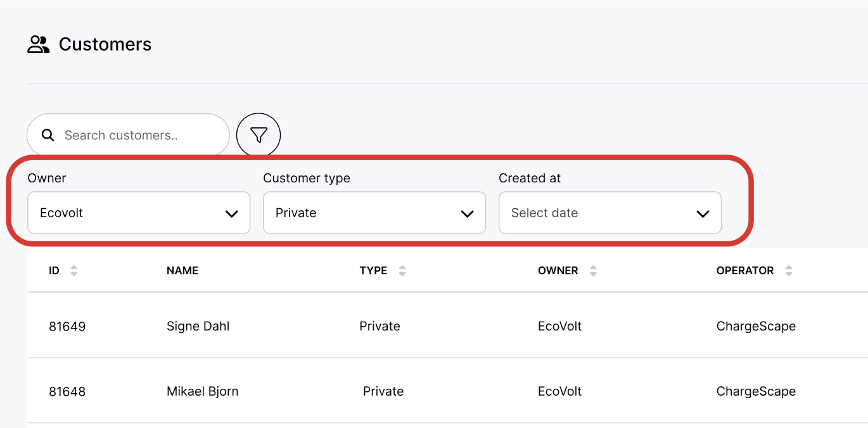
Task: Open the Owner dropdown showing Ecovolt
Action: tap(139, 213)
